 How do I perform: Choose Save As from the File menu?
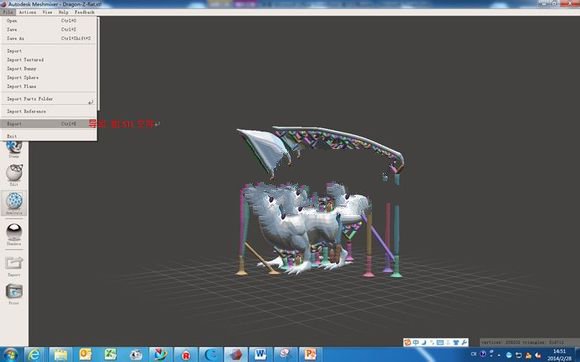pos(48,38)
